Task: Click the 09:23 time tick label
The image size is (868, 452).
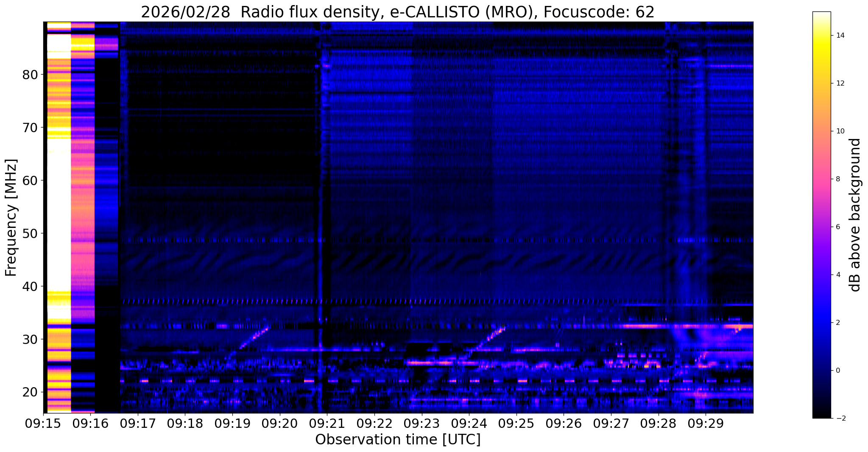Action: (421, 424)
